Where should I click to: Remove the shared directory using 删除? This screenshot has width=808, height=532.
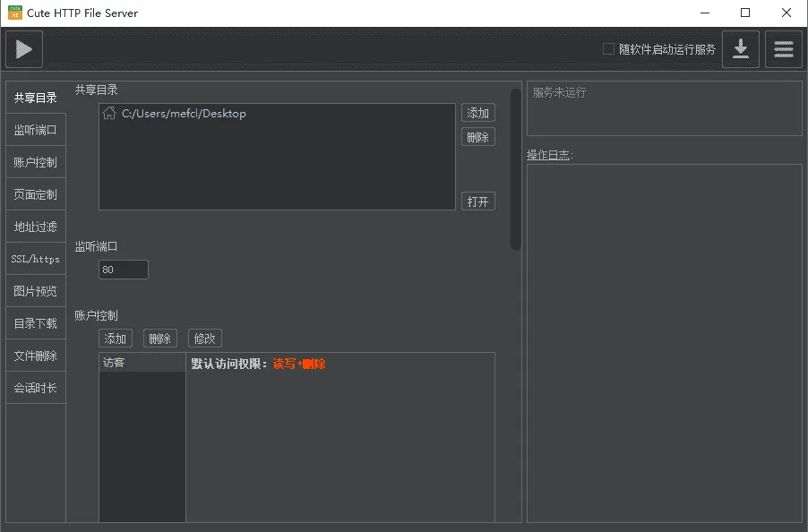pos(477,136)
